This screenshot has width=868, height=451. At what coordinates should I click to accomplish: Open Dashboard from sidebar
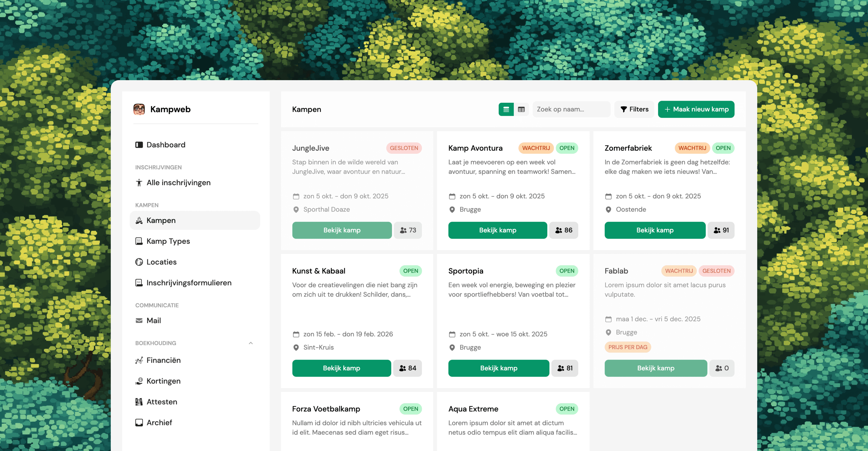pos(166,145)
